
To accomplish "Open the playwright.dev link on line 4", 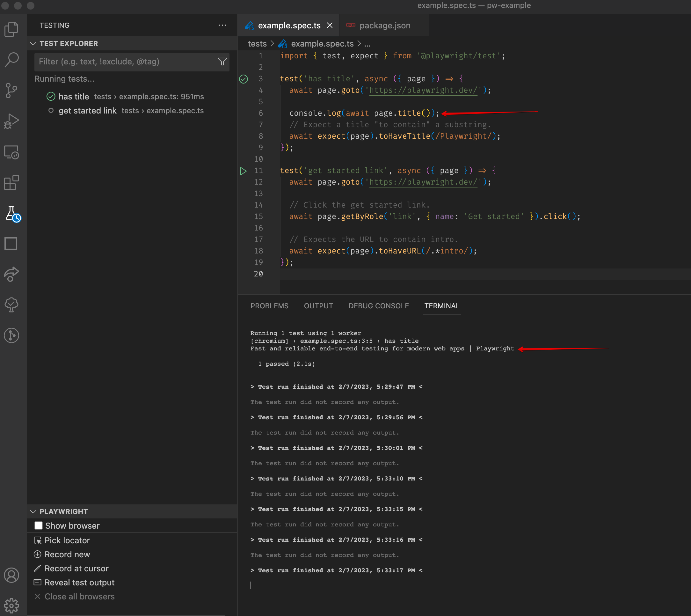I will pos(423,90).
